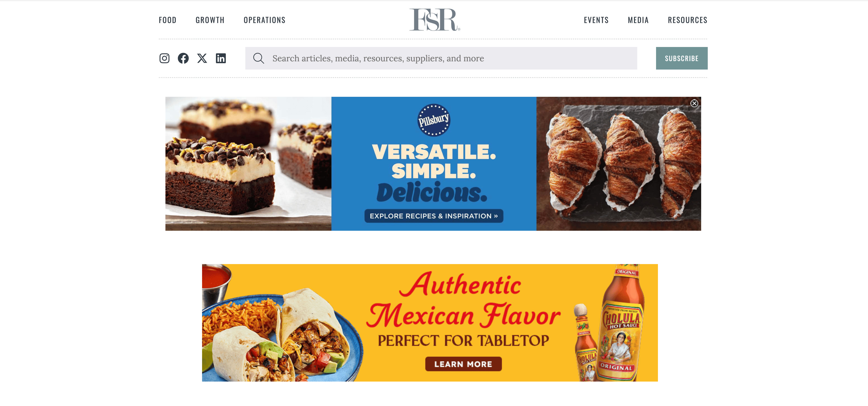
Task: Open the FSR Facebook page icon
Action: [x=183, y=58]
